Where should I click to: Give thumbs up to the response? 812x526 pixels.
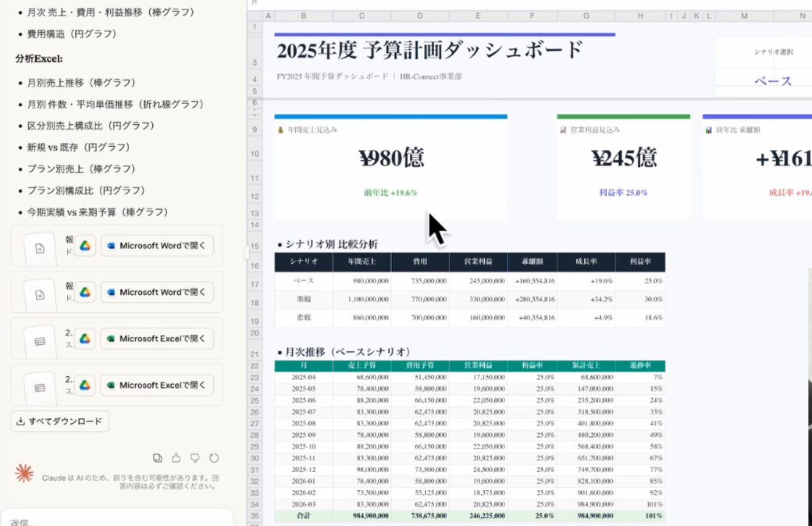[x=176, y=458]
